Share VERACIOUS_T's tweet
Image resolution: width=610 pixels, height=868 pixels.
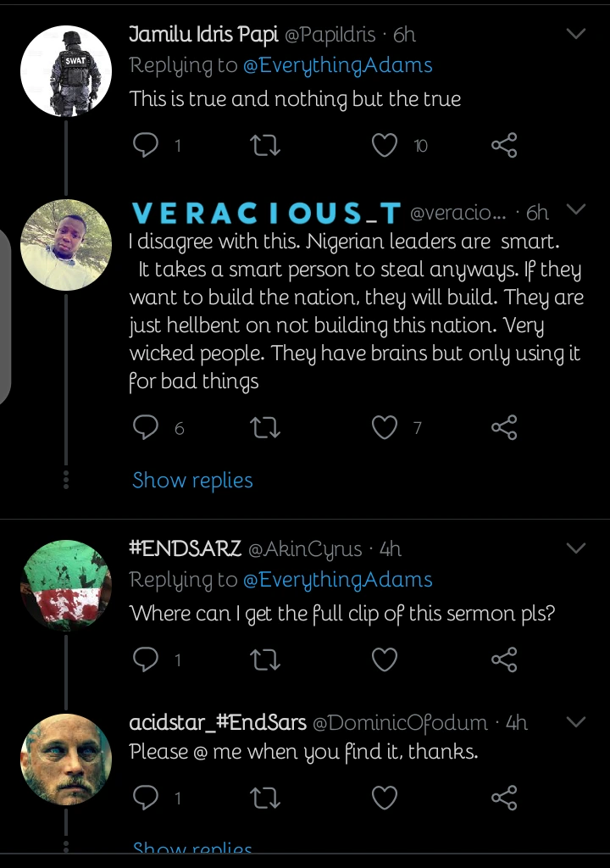click(504, 428)
